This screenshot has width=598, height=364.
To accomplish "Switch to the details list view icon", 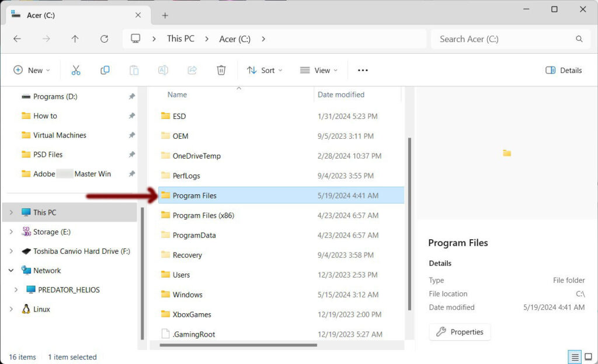I will pyautogui.click(x=575, y=357).
